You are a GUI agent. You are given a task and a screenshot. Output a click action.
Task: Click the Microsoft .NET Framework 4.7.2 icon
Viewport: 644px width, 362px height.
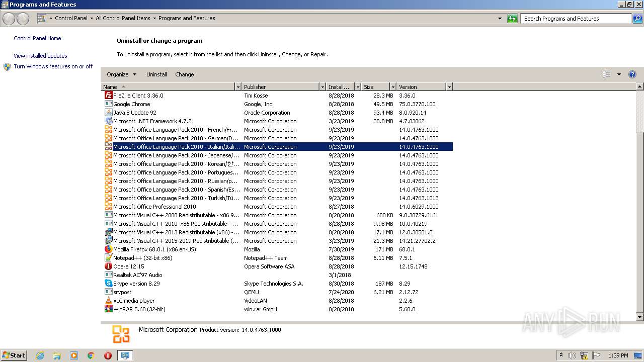pos(108,121)
